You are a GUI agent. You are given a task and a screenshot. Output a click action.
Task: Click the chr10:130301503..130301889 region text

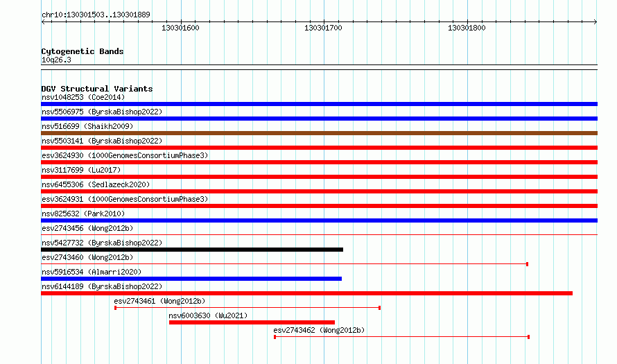tap(96, 15)
